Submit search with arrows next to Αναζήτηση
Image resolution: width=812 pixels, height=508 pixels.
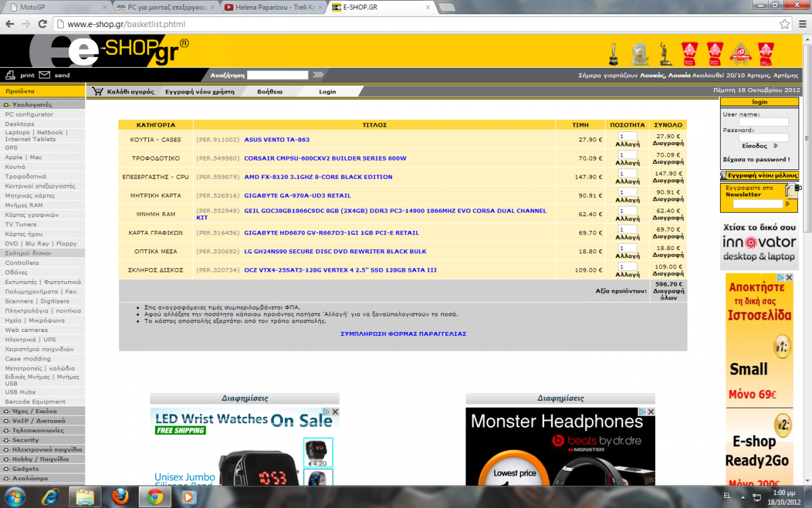[318, 75]
